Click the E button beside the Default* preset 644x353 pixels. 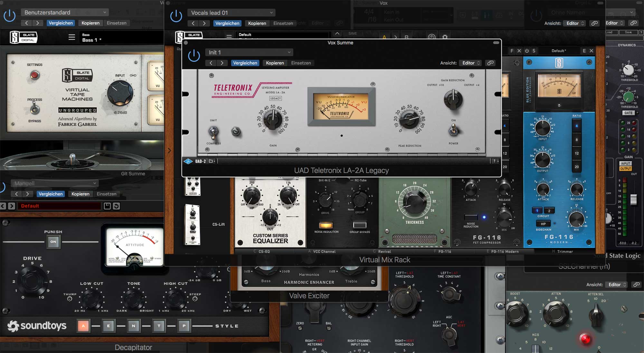[x=584, y=51]
